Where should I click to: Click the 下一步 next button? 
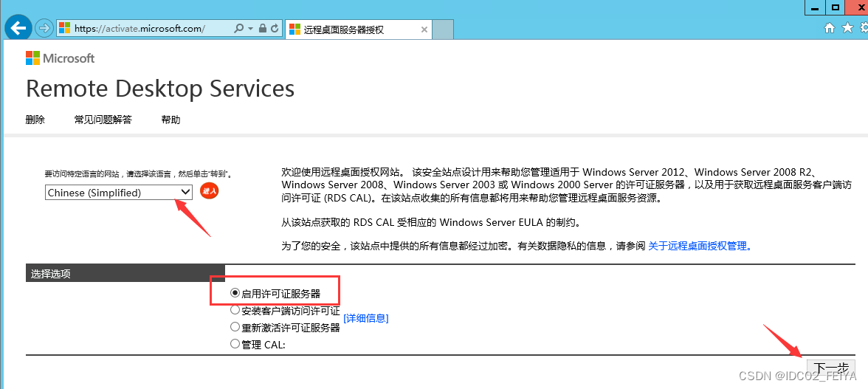pyautogui.click(x=831, y=368)
